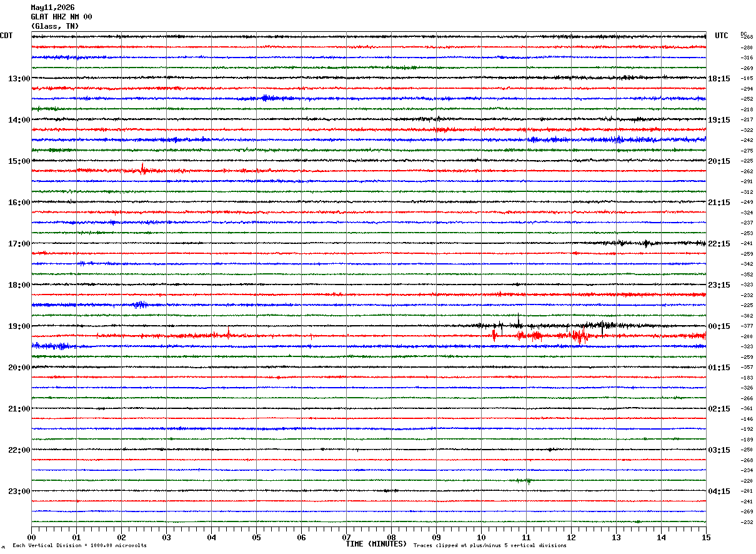Select the minute 10 axis tick label

tap(481, 538)
